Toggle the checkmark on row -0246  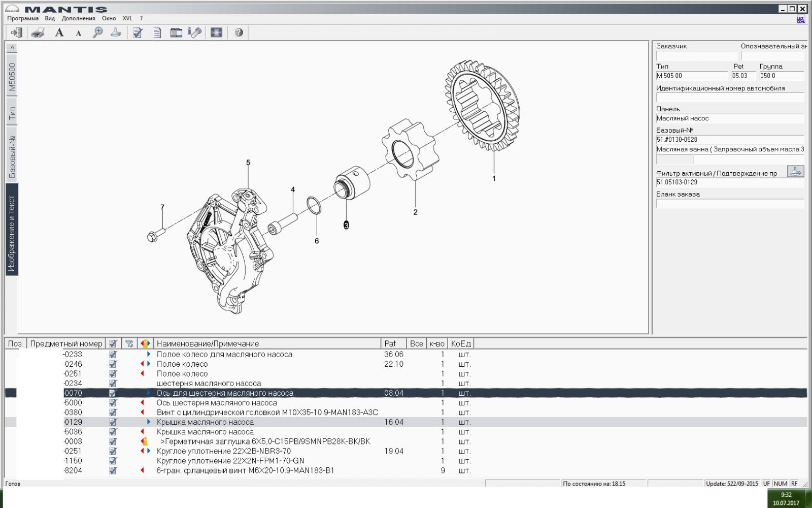(113, 364)
